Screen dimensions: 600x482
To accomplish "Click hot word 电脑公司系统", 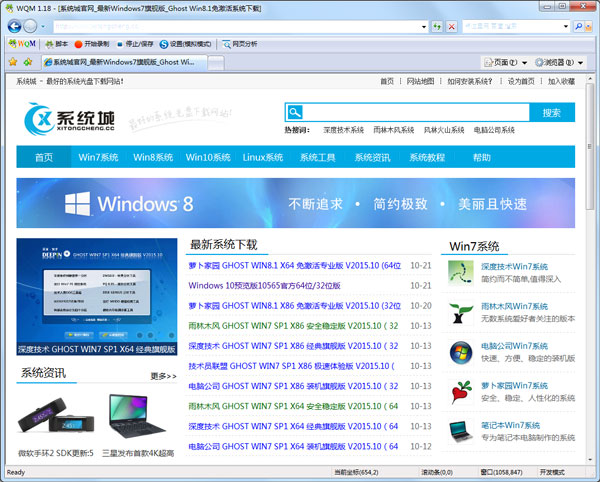I will pos(494,130).
